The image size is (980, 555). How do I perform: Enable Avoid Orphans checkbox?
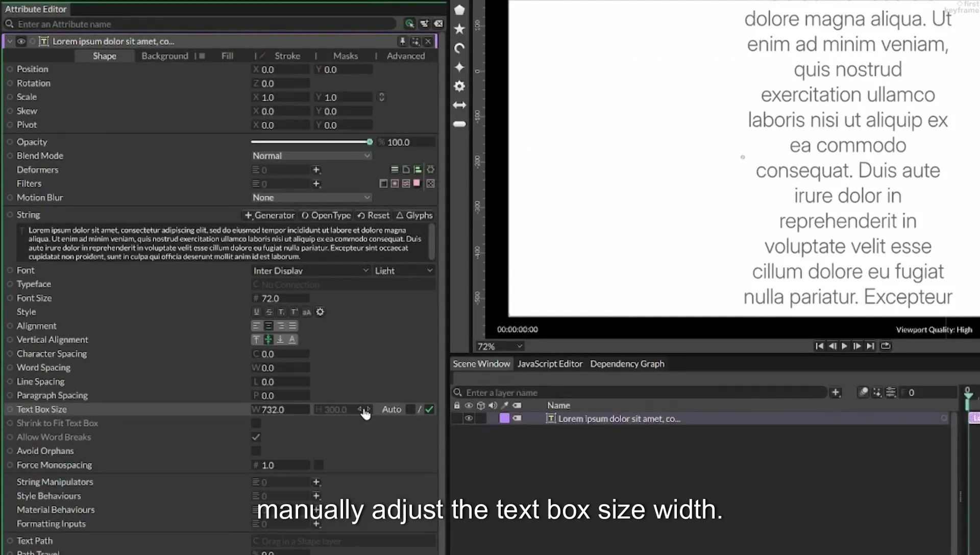click(x=256, y=451)
